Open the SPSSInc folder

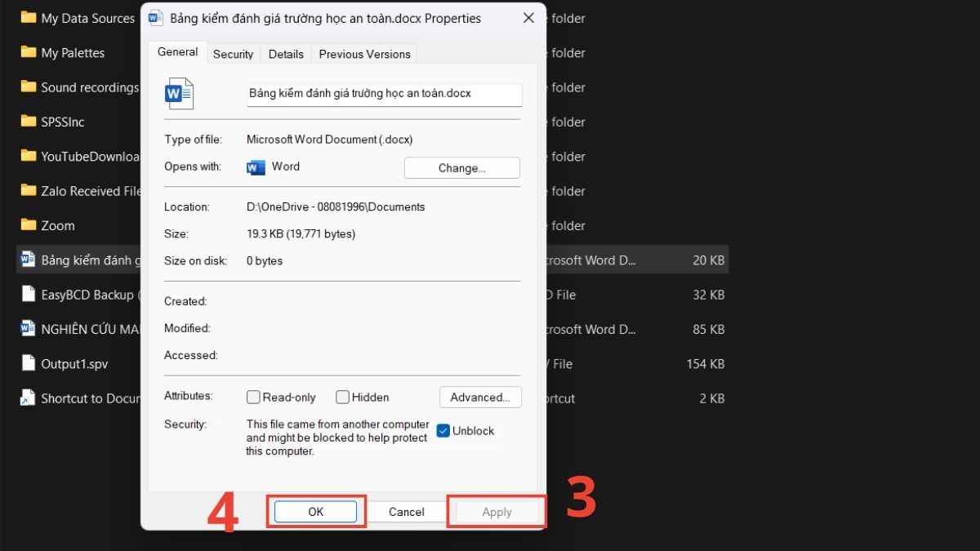65,121
